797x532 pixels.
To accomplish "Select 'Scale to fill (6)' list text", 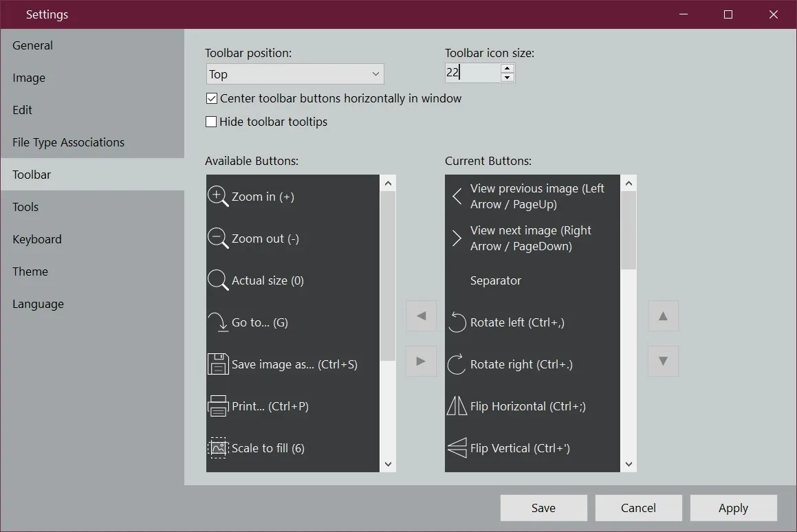I will [x=268, y=448].
